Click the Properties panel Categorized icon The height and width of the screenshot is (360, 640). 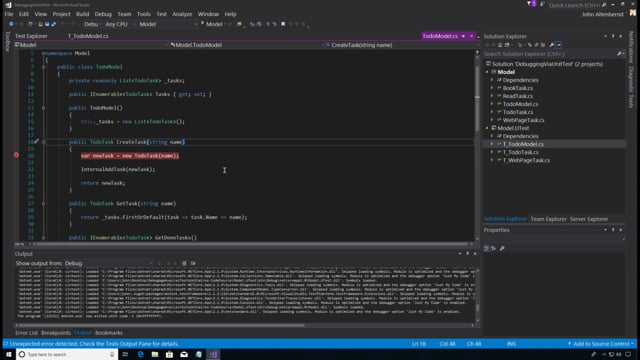(486, 248)
